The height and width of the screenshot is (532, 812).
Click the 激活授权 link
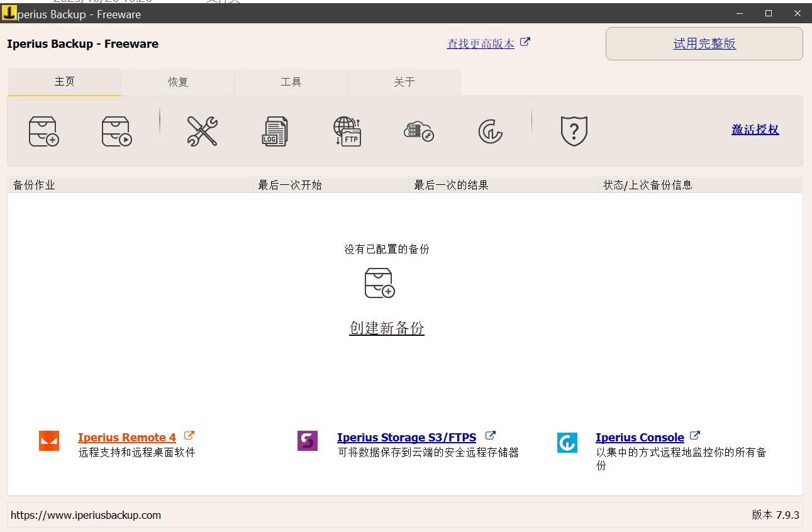[755, 130]
